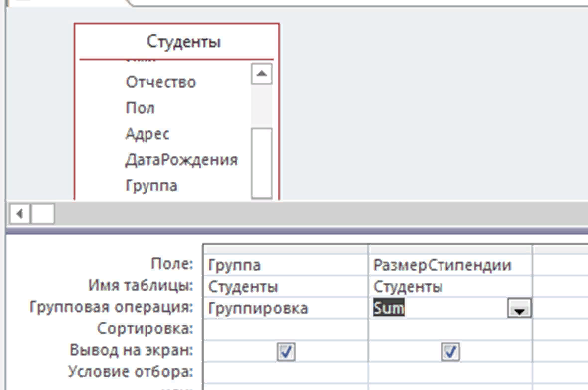
Task: Select РазмерСтипендии column via its header bar
Action: pos(450,250)
